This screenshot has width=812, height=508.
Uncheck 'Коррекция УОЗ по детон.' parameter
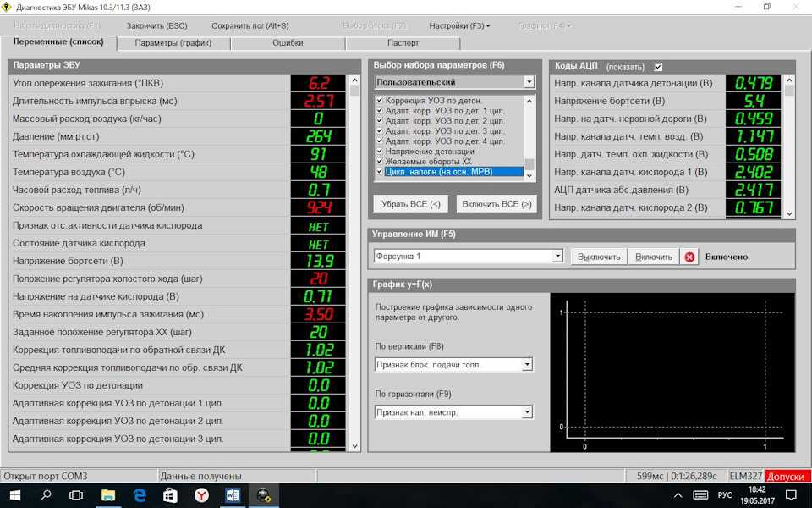(380, 100)
